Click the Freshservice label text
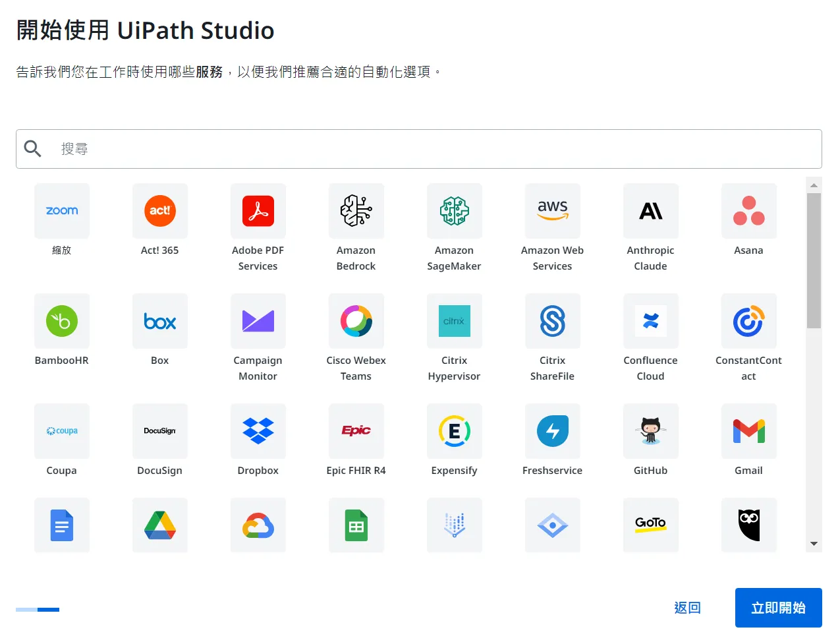 click(553, 471)
